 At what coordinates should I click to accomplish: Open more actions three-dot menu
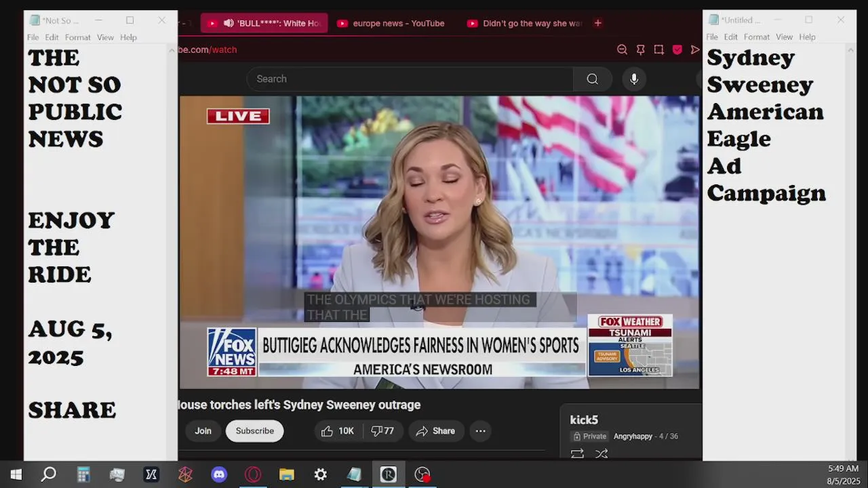[x=480, y=431]
